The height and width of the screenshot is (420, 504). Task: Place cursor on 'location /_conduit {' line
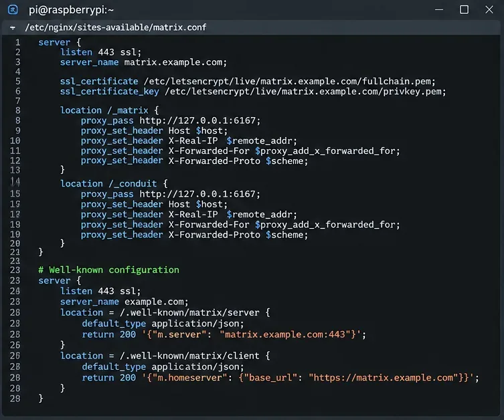pos(114,184)
